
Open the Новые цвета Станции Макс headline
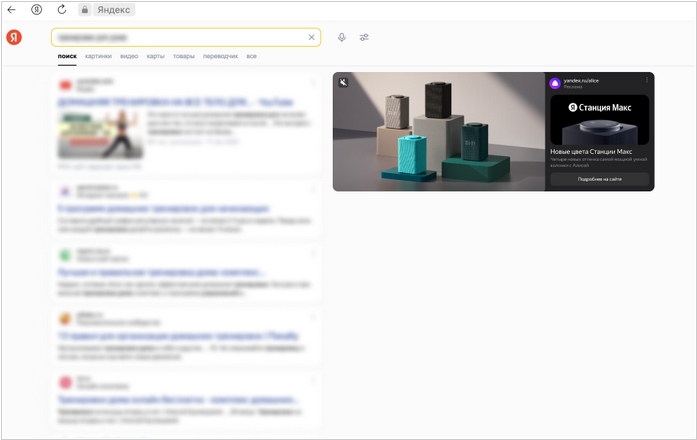coord(591,152)
